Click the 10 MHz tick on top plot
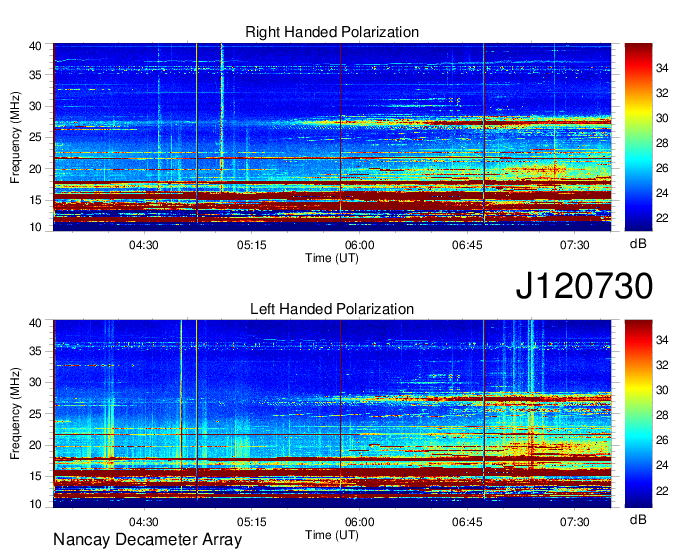The image size is (680, 552). [x=35, y=227]
